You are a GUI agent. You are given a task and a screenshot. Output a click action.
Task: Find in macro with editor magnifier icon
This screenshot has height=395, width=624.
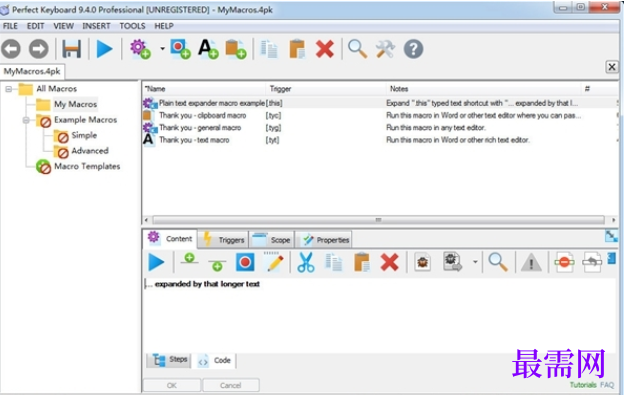pyautogui.click(x=498, y=263)
